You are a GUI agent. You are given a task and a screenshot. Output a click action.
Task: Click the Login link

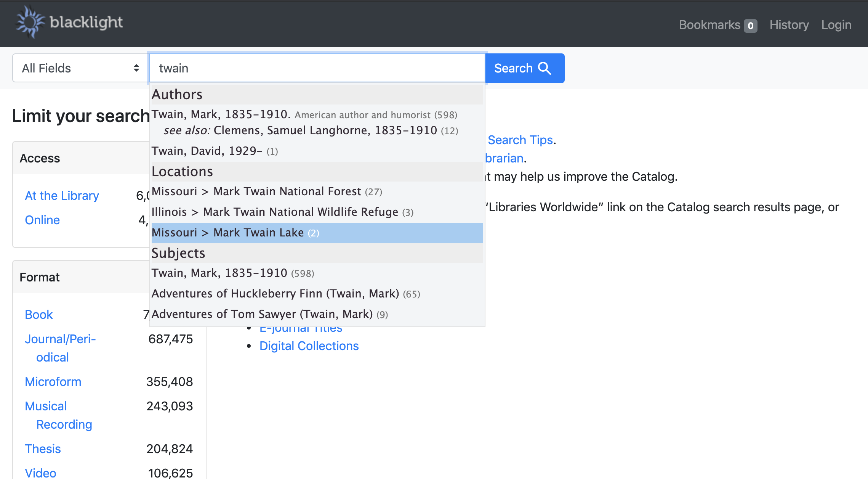[836, 25]
